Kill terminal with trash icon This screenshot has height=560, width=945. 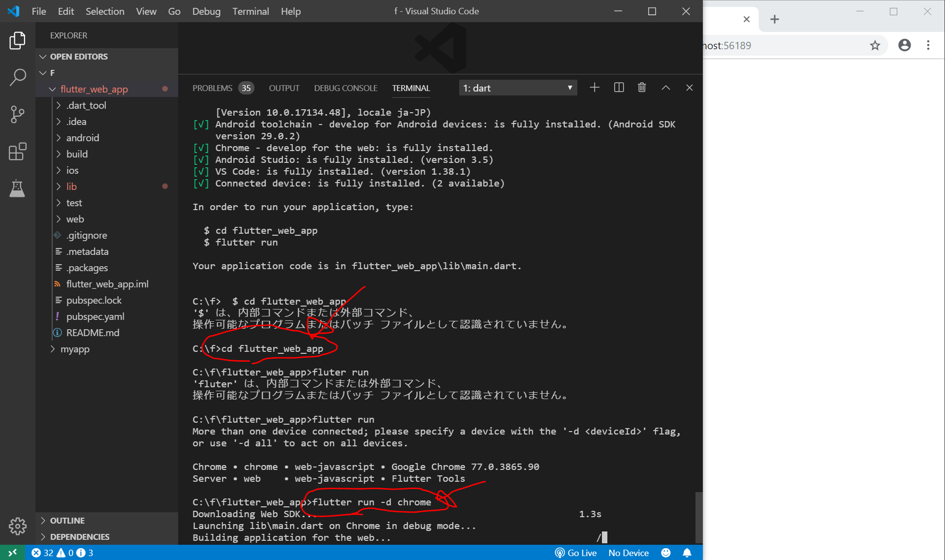641,88
